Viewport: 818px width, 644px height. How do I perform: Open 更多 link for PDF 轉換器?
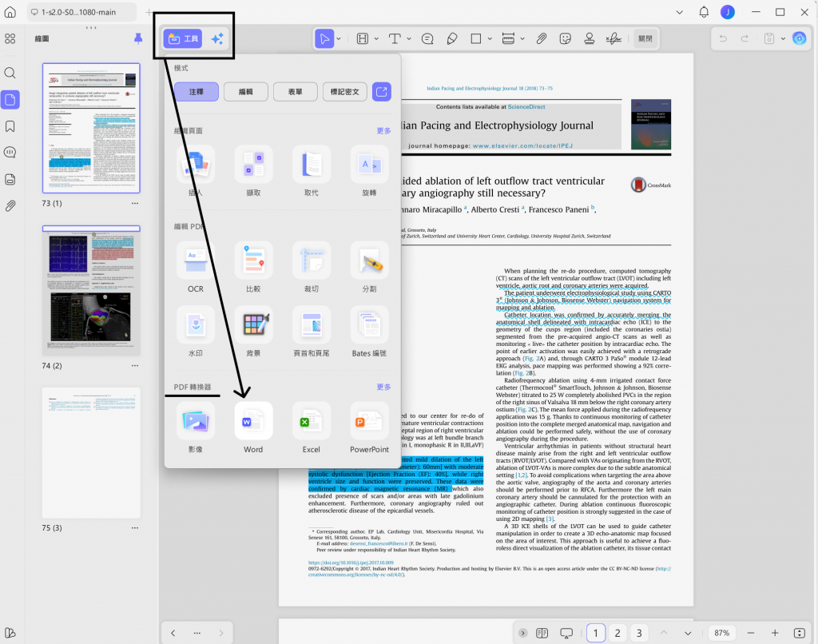click(x=383, y=388)
